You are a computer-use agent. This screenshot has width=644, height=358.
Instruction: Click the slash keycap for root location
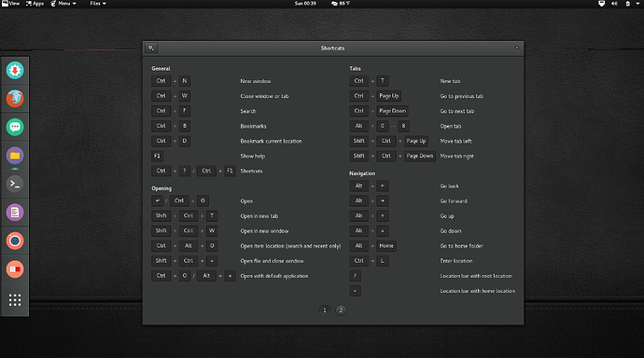355,276
